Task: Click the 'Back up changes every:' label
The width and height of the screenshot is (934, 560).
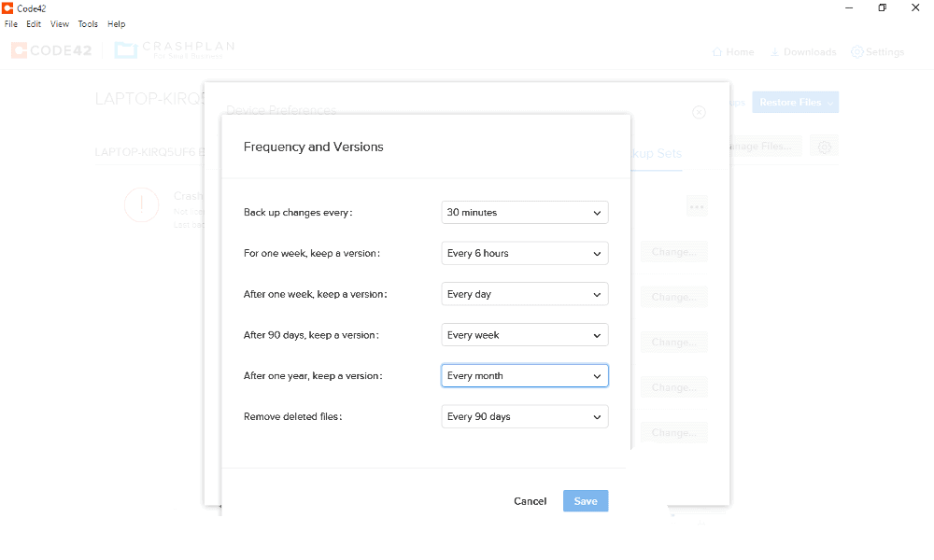Action: pyautogui.click(x=298, y=213)
